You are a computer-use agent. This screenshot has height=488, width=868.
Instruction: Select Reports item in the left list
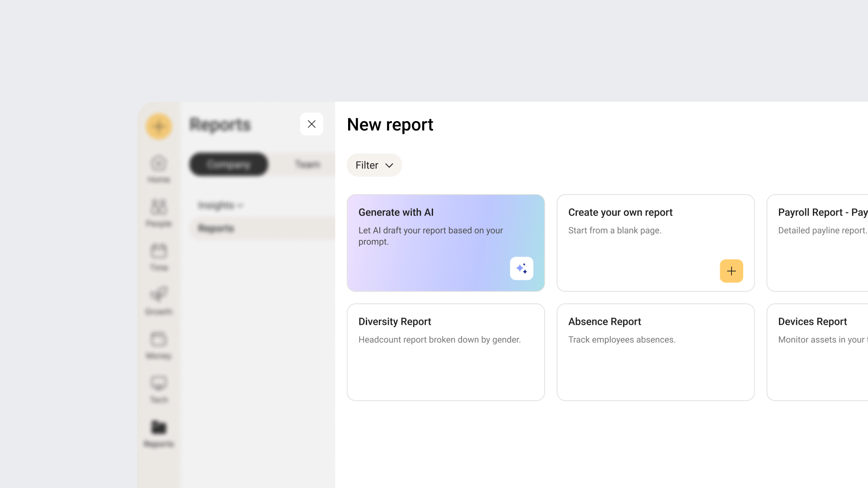tap(216, 229)
